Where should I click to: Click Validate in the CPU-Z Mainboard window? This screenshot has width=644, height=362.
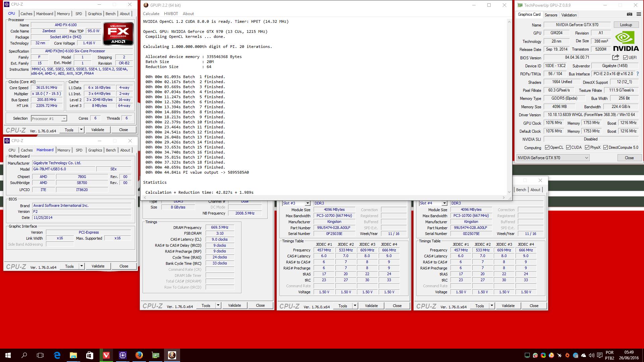[98, 266]
